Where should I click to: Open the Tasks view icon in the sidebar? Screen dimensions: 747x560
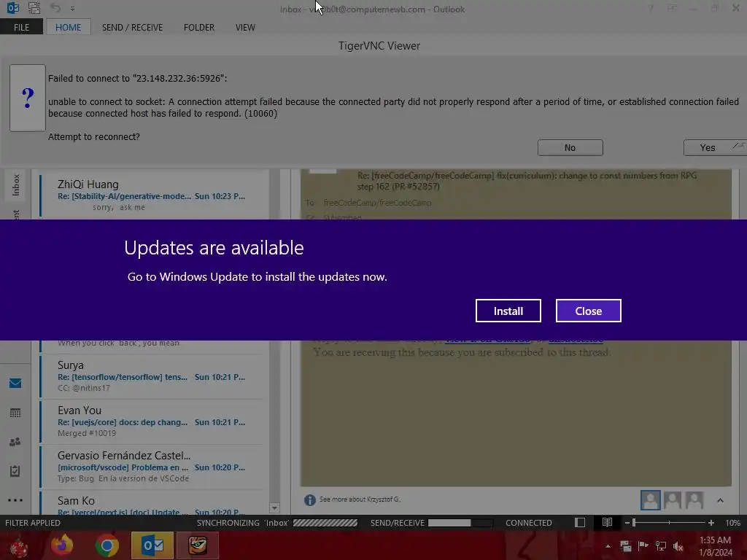click(x=15, y=471)
